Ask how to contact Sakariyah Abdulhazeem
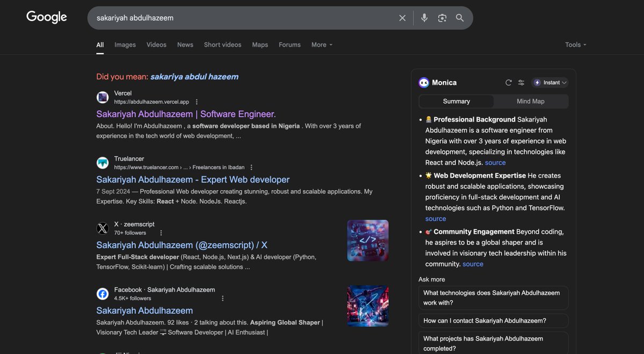Viewport: 644px width, 354px height. tap(493, 321)
